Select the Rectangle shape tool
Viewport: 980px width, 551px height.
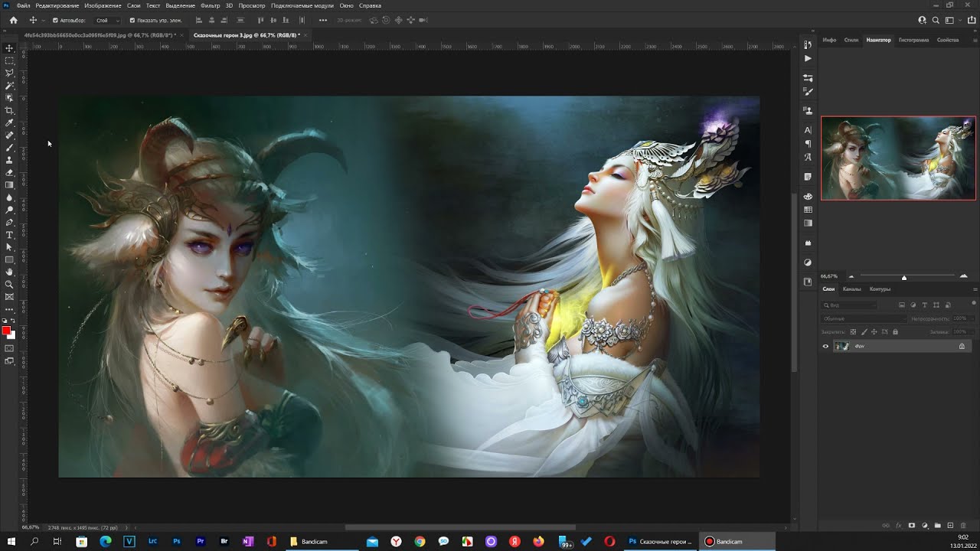[x=9, y=260]
